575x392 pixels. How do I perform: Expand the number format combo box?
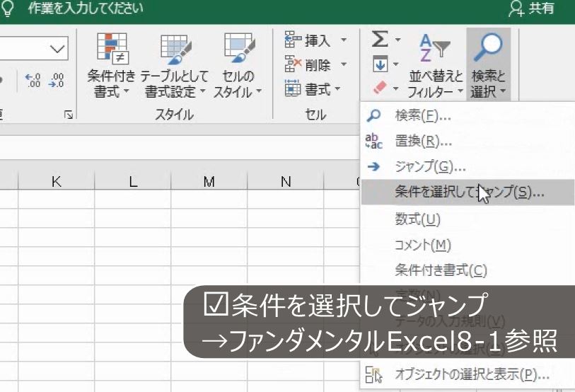click(x=57, y=48)
